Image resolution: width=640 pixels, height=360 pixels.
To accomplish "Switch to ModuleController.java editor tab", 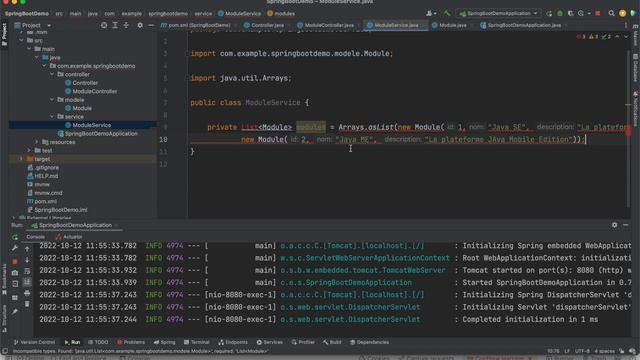I will [327, 25].
